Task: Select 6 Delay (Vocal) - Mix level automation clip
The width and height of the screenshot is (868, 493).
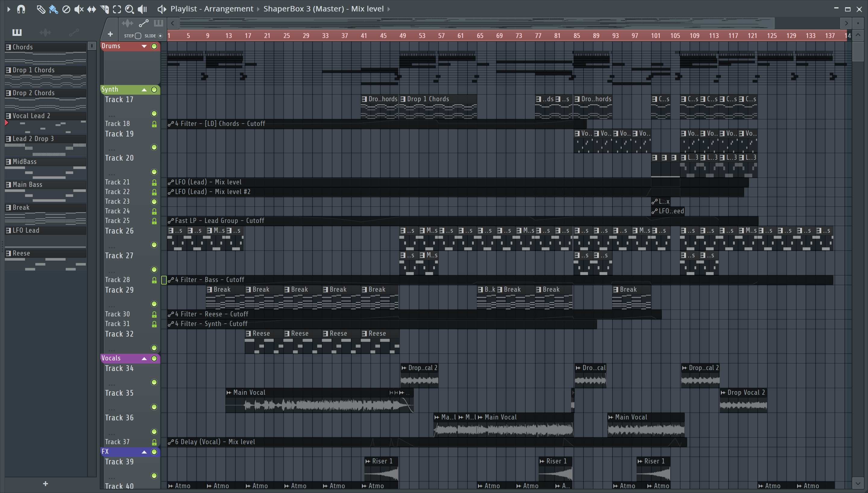Action: [x=427, y=442]
